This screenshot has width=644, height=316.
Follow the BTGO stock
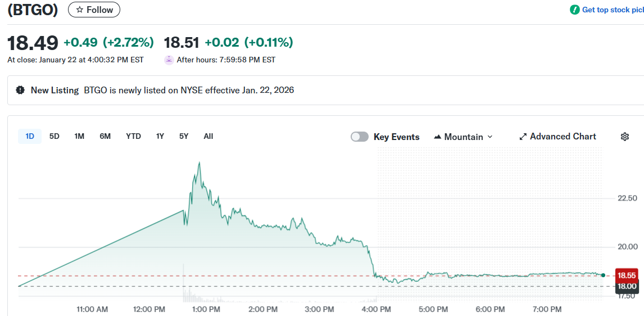[94, 10]
